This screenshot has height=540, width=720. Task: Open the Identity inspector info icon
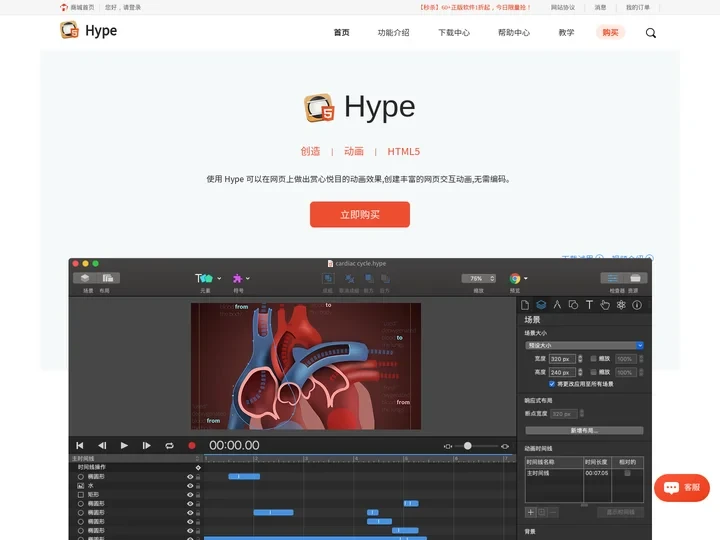637,305
